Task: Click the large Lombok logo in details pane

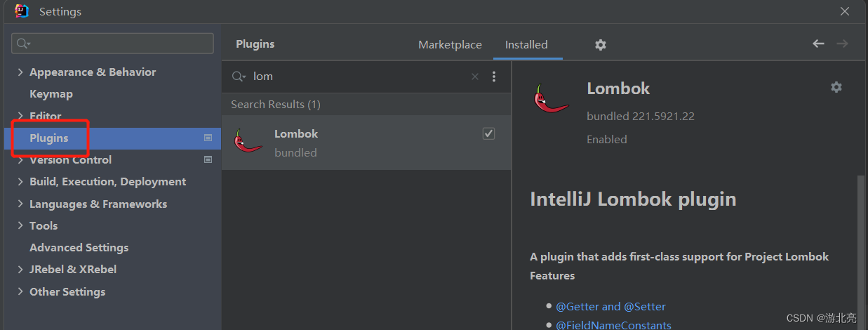Action: pyautogui.click(x=550, y=98)
